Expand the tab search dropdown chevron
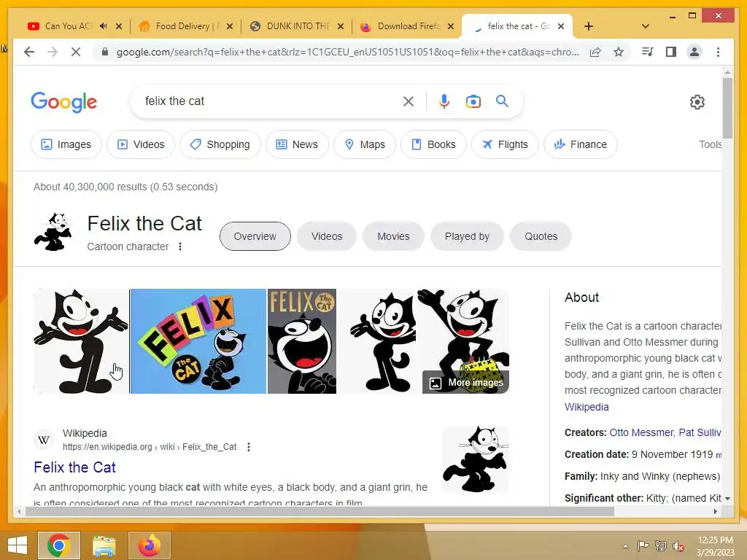The image size is (747, 560). tap(646, 26)
